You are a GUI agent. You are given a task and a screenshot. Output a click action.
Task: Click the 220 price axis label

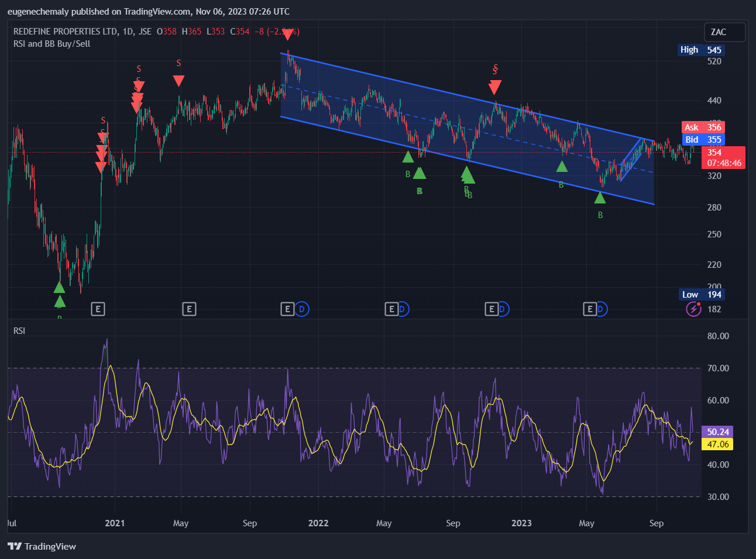[x=714, y=265]
